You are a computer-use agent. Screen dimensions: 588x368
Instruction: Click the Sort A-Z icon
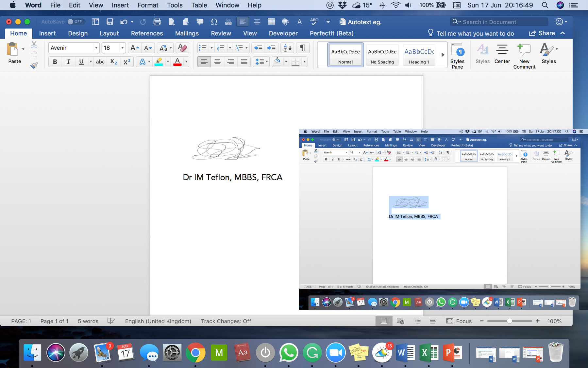point(288,48)
